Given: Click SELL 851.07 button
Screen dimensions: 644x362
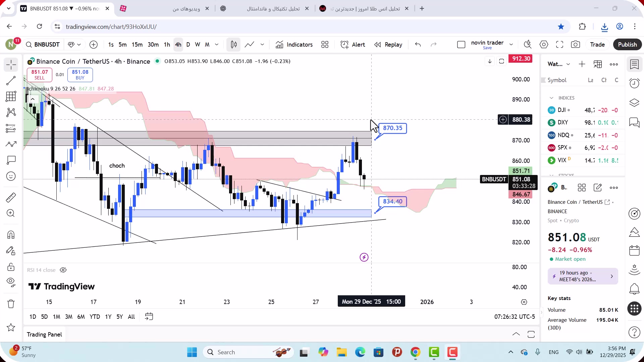Looking at the screenshot, I should 40,75.
